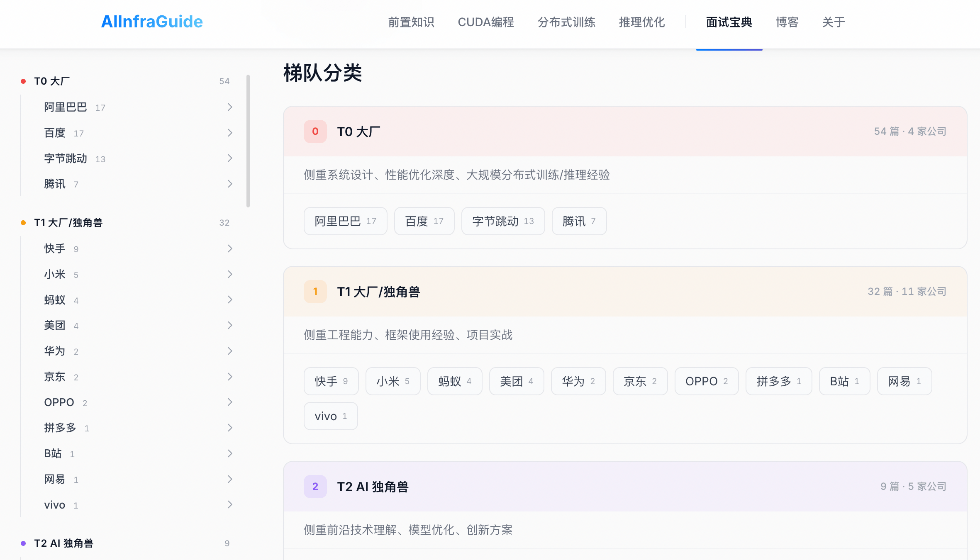Click the orange tier badge 1 on T1 card

click(x=315, y=292)
